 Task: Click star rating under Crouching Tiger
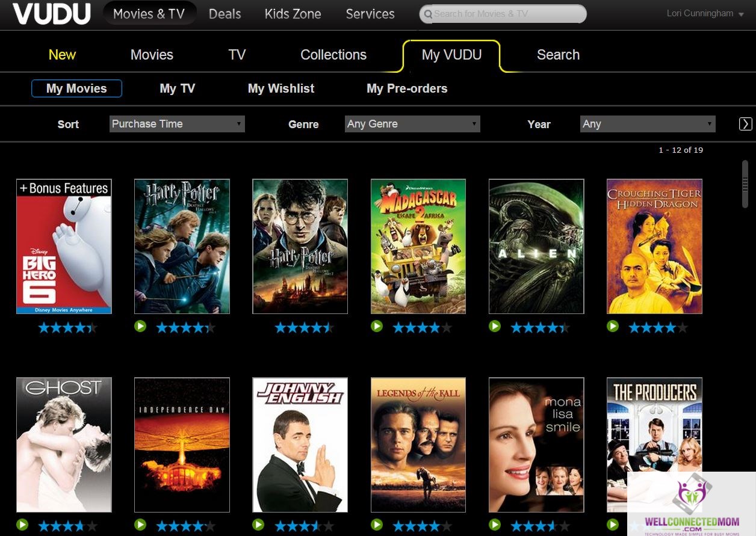pos(658,328)
